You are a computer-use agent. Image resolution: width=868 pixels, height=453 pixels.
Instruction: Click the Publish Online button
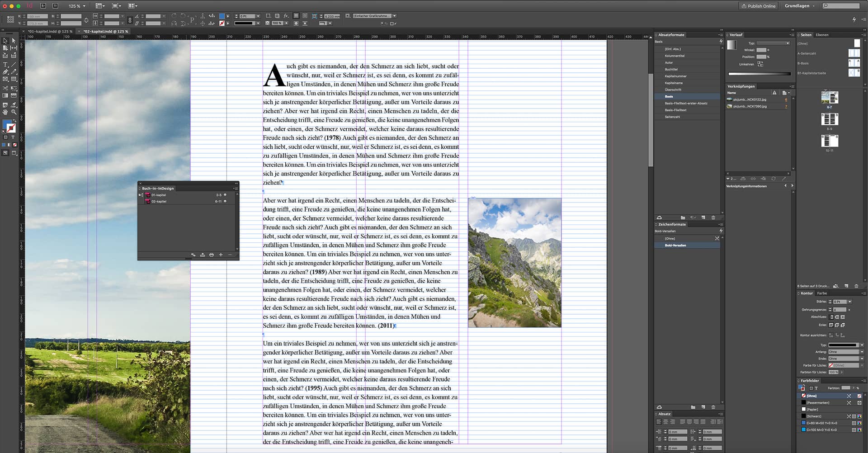pyautogui.click(x=759, y=6)
